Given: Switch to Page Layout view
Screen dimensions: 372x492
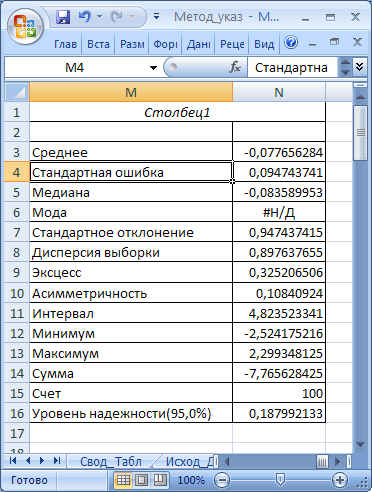Looking at the screenshot, I should click(x=141, y=480).
